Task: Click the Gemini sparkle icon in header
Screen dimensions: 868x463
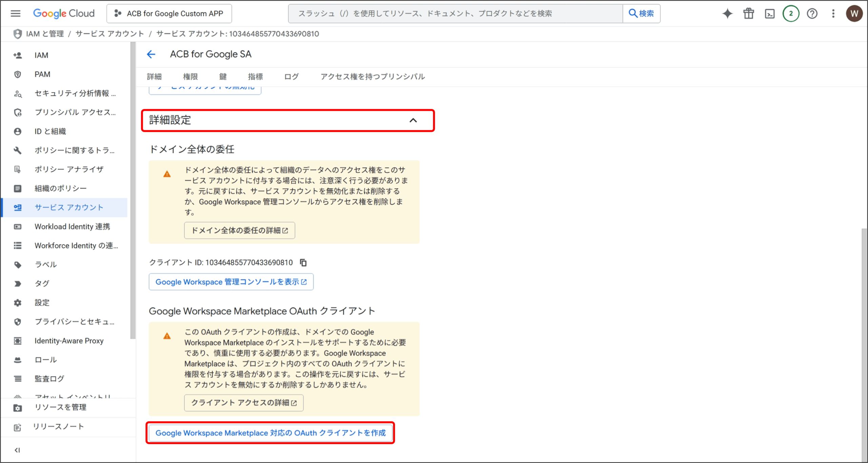Action: coord(727,14)
